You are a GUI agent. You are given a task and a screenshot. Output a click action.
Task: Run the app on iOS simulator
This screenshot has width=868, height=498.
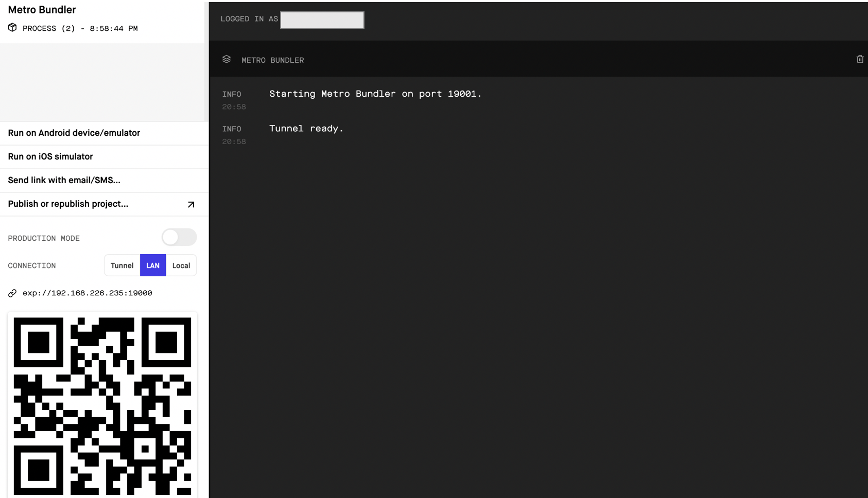[x=50, y=156]
